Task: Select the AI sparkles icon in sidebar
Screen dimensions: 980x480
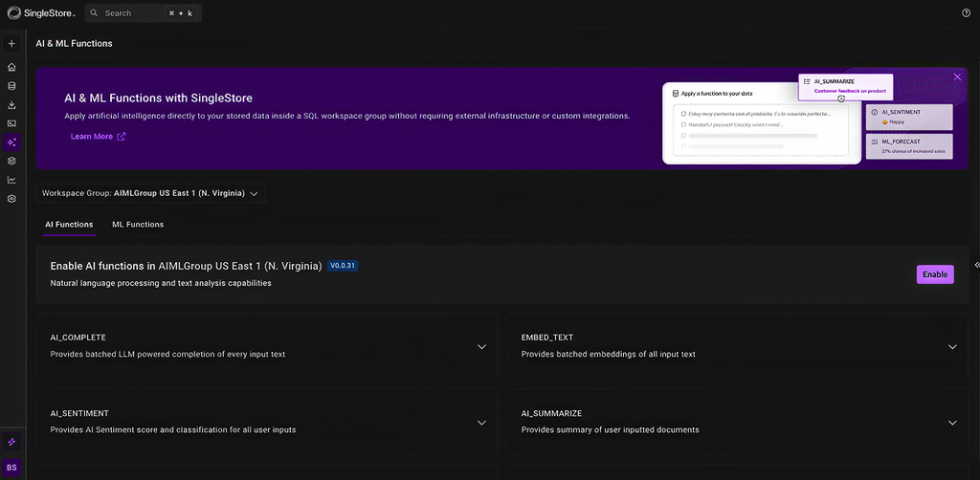Action: [x=11, y=142]
